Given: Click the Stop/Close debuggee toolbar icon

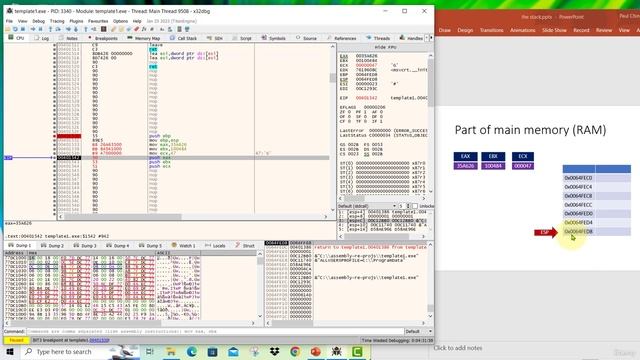Looking at the screenshot, I should point(23,29).
